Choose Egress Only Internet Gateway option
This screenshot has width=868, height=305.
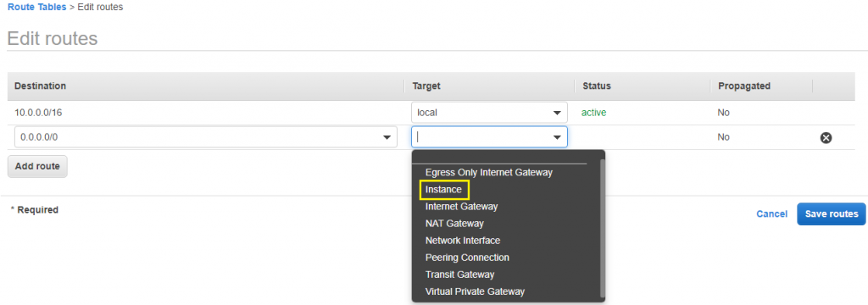[489, 172]
